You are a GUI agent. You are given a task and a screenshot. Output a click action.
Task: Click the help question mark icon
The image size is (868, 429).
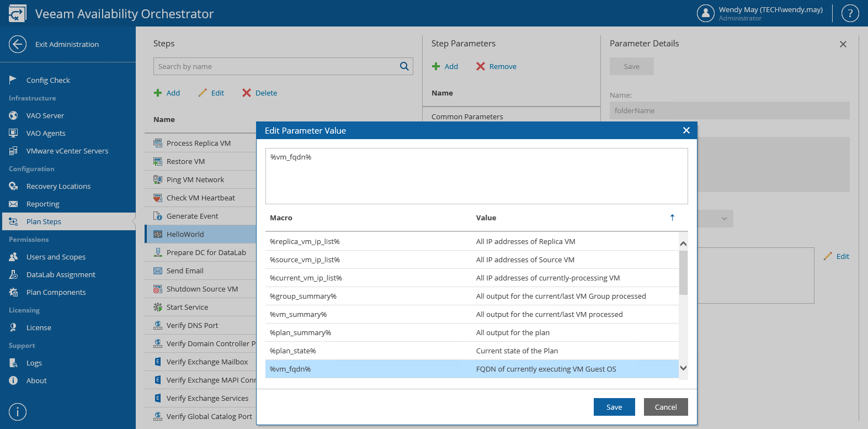pyautogui.click(x=850, y=13)
